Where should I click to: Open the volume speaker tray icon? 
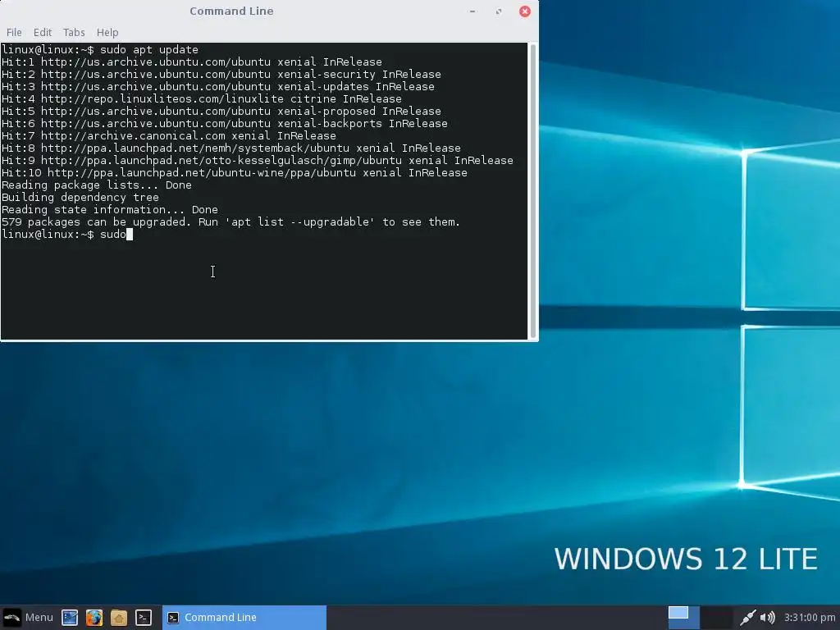coord(767,617)
